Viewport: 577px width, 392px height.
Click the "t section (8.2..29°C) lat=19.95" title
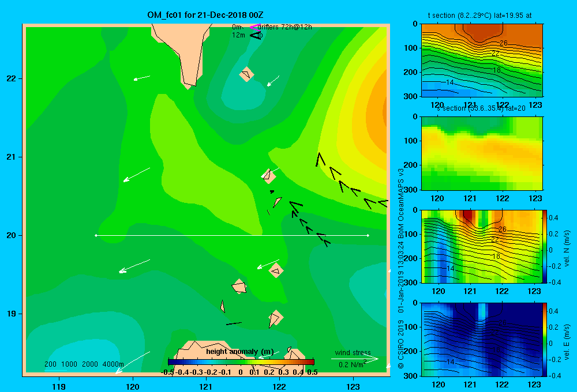point(479,16)
